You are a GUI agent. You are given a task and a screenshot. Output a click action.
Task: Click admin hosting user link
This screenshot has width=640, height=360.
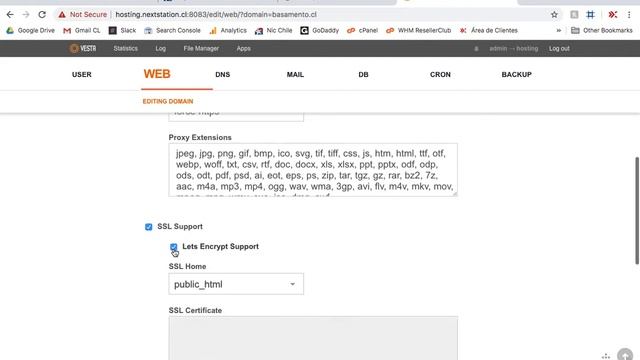point(513,49)
